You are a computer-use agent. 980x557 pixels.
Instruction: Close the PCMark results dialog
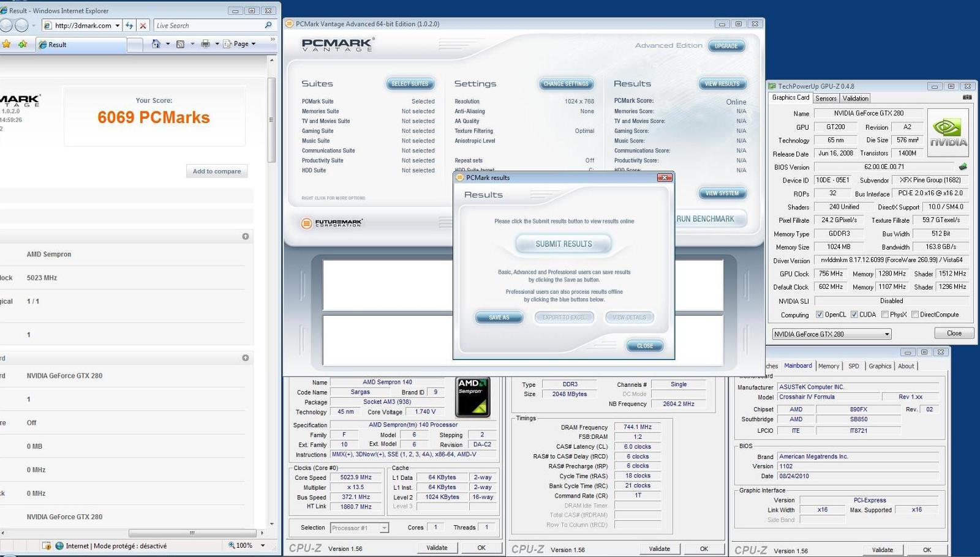[665, 178]
